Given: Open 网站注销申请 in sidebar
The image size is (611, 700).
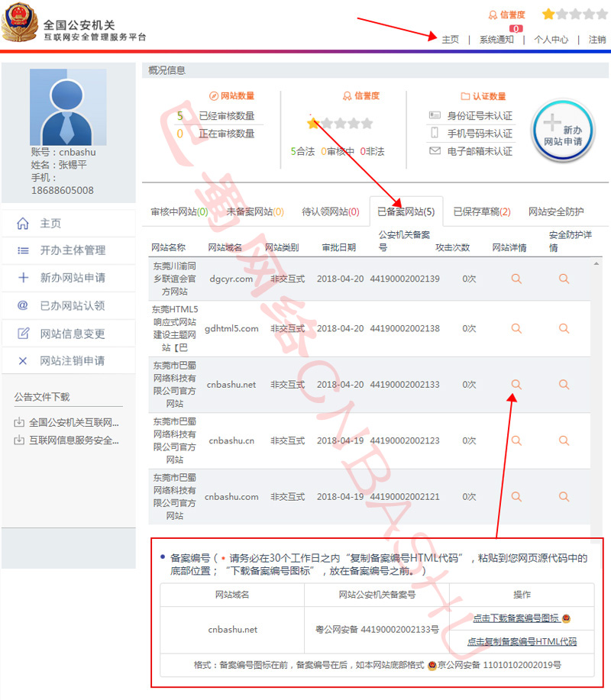Looking at the screenshot, I should [x=73, y=361].
